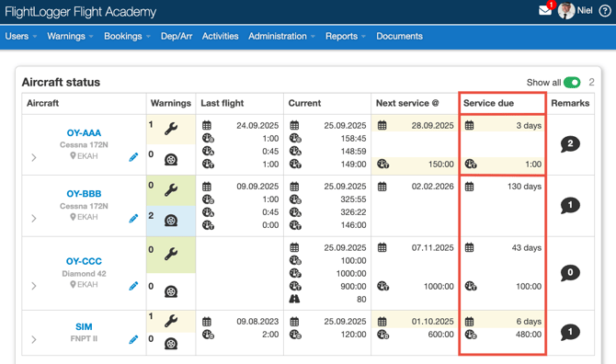Image resolution: width=616 pixels, height=364 pixels.
Task: Click binoculars icon beside value 80
Action: click(294, 300)
